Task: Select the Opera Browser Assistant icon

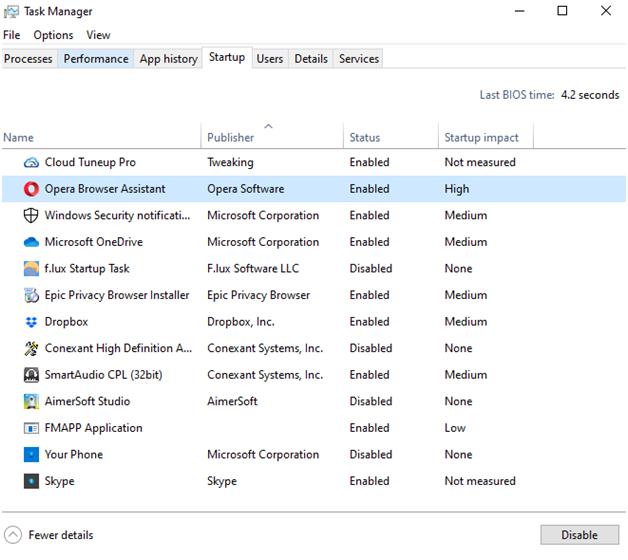Action: pyautogui.click(x=30, y=189)
